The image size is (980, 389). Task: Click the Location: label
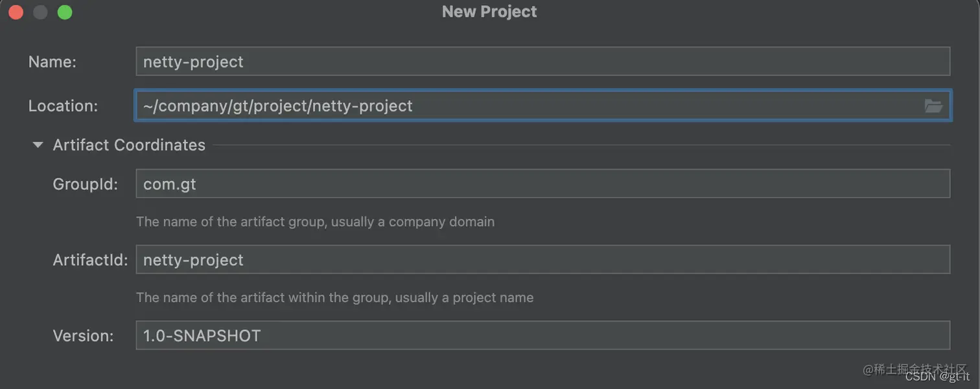(63, 106)
